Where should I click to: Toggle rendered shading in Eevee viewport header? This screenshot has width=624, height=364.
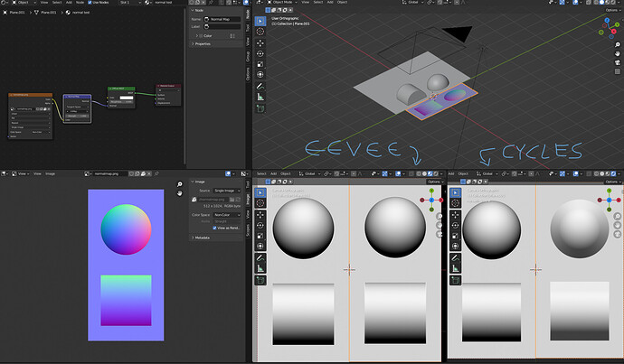click(x=436, y=173)
